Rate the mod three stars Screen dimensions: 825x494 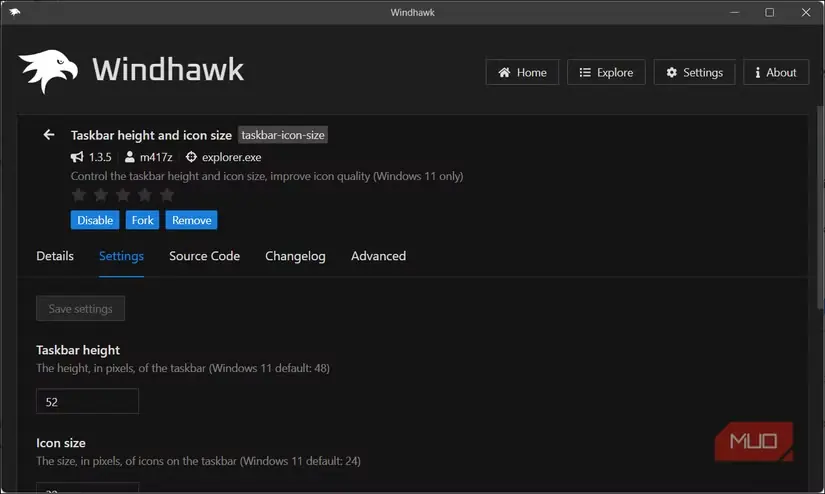tap(123, 195)
